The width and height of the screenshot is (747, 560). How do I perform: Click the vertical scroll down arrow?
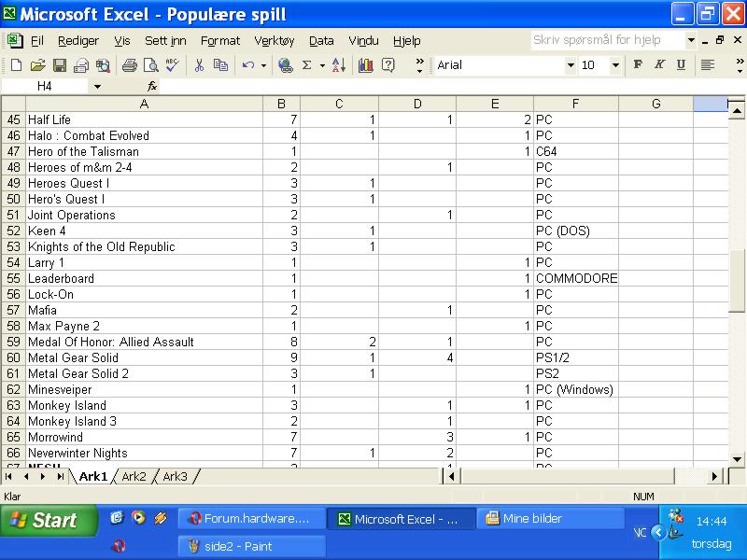(737, 459)
